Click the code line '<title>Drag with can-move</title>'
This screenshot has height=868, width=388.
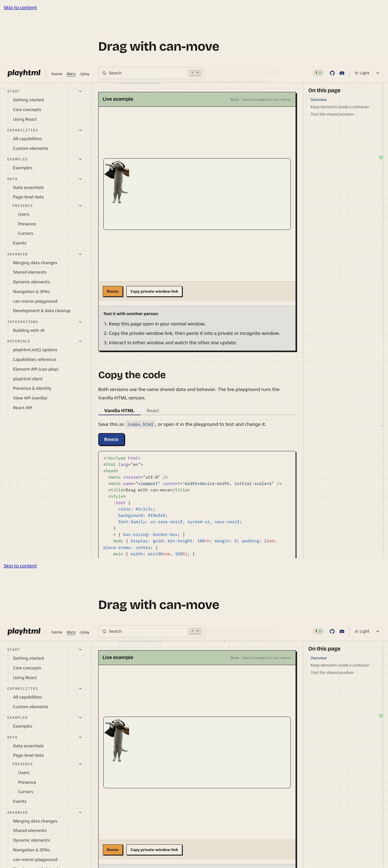click(149, 490)
